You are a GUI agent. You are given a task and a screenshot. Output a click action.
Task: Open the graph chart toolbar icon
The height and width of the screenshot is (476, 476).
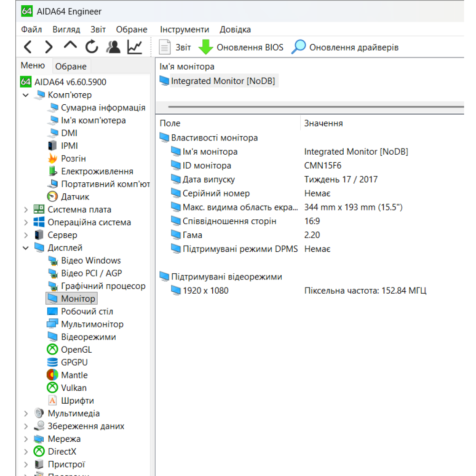pyautogui.click(x=135, y=47)
